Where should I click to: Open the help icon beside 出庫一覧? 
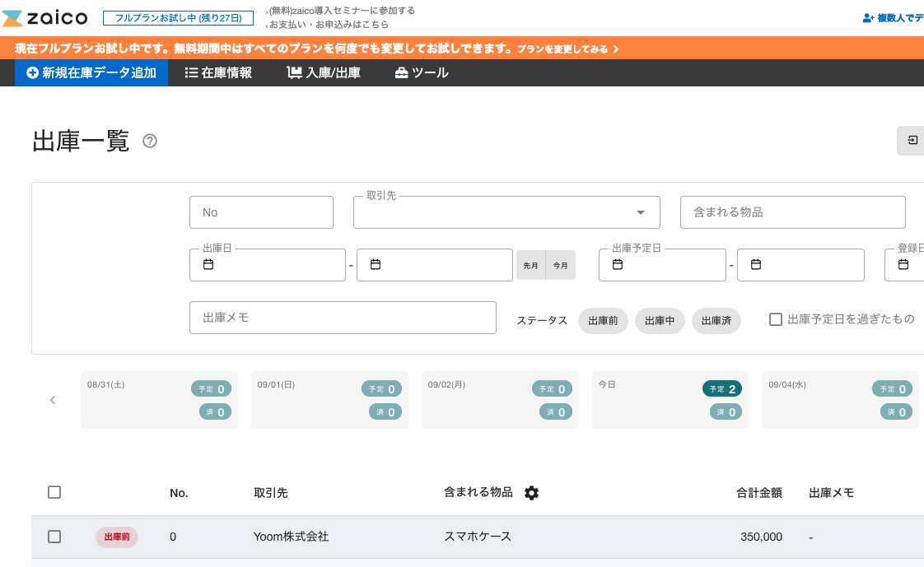(150, 141)
